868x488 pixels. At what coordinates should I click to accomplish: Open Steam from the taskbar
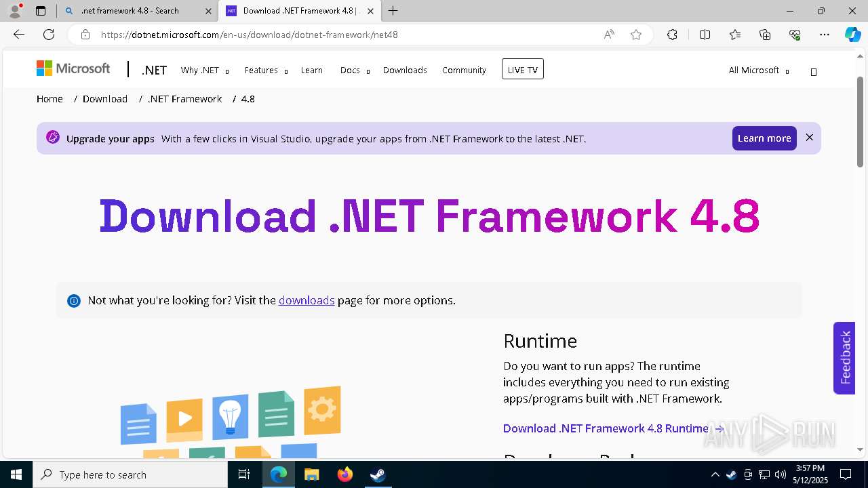[378, 474]
